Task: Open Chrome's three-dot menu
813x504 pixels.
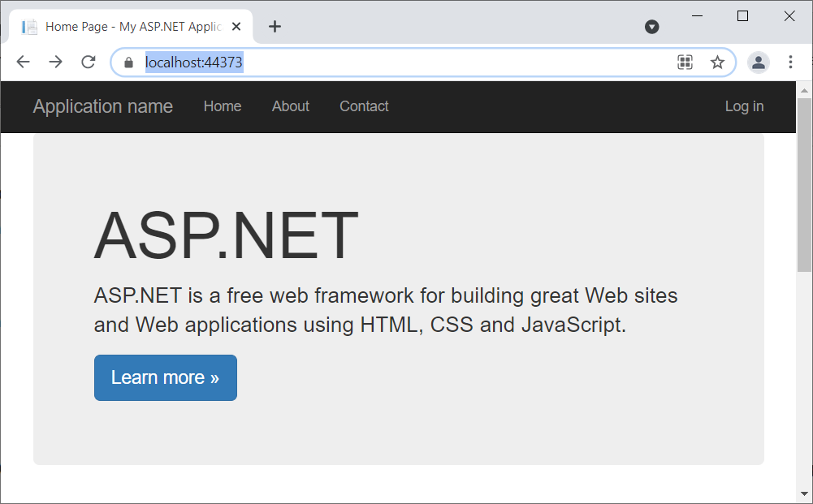Action: pyautogui.click(x=790, y=62)
